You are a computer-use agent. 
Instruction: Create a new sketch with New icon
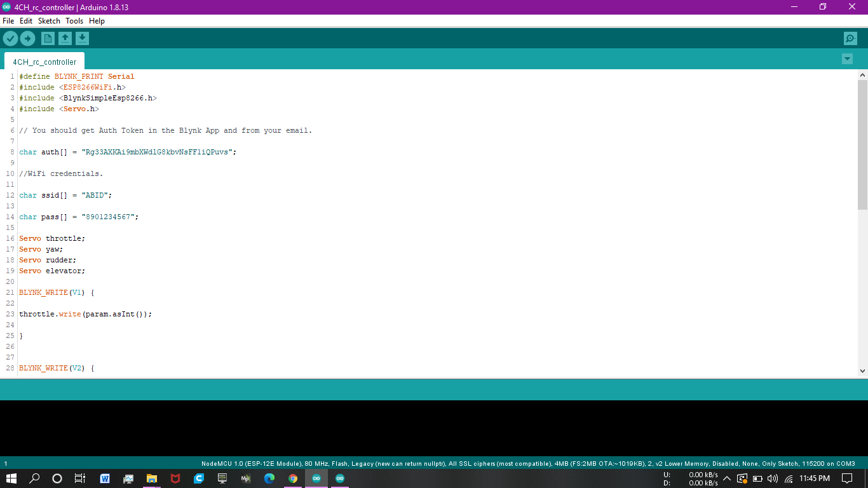48,39
